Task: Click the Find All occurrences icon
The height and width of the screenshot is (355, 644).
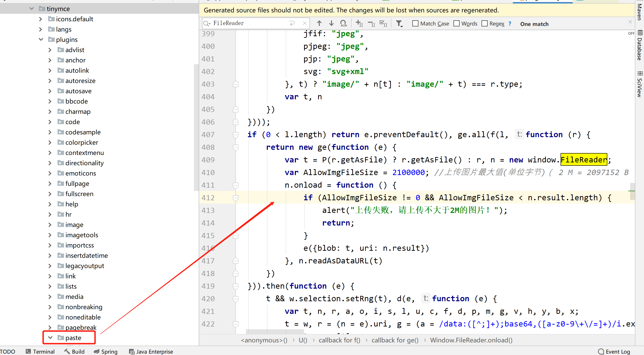Action: pos(343,24)
